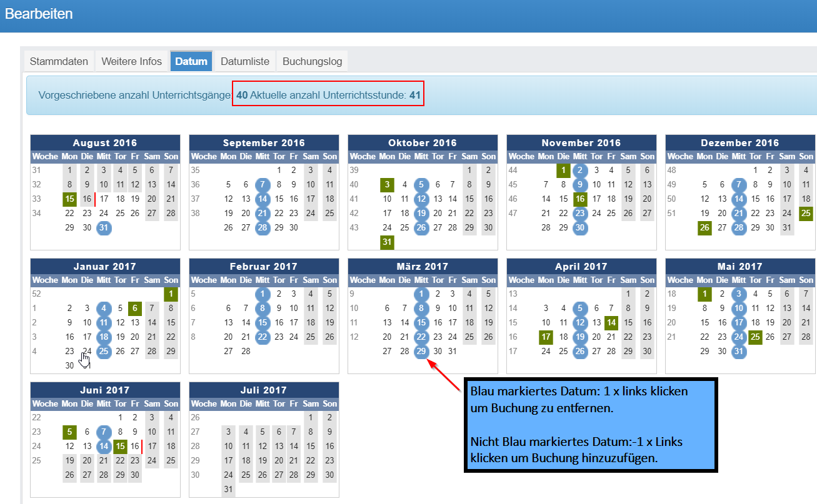Remove booking on 23 November 2016
Screen dimensions: 817x504
click(x=580, y=214)
